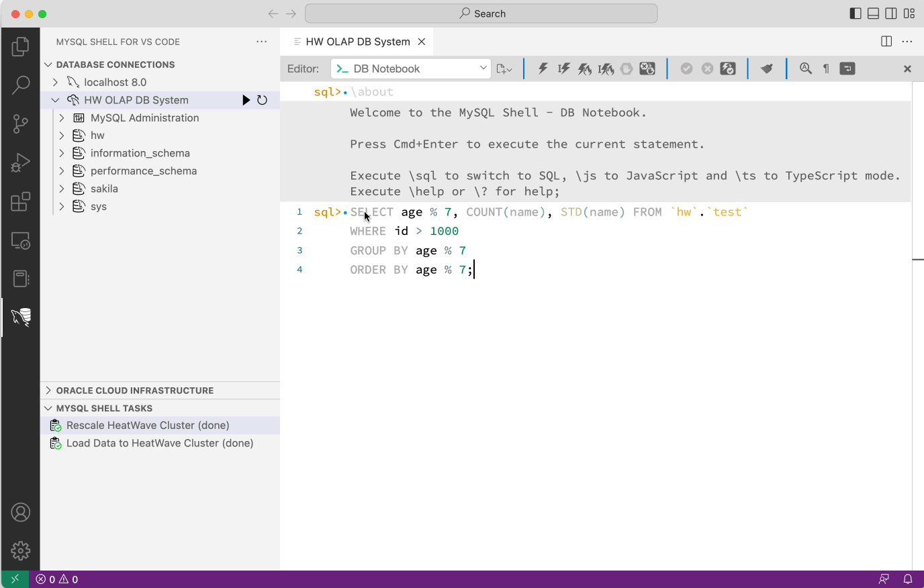The width and height of the screenshot is (924, 588).
Task: Toggle word wrap in the notebook toolbar
Action: click(847, 68)
